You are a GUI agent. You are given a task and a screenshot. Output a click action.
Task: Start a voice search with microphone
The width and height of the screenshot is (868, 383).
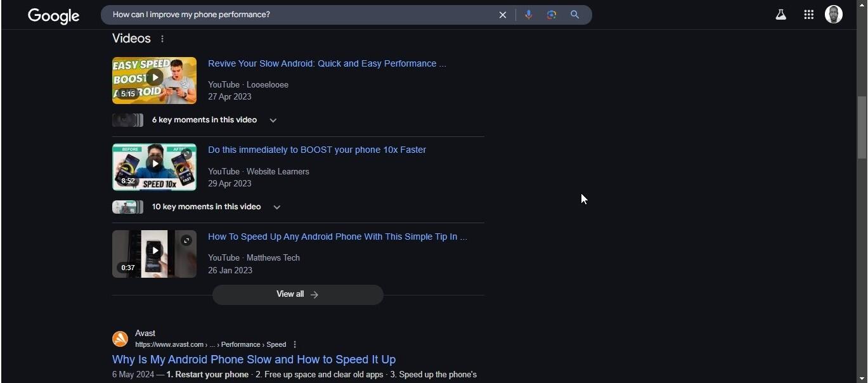[528, 15]
